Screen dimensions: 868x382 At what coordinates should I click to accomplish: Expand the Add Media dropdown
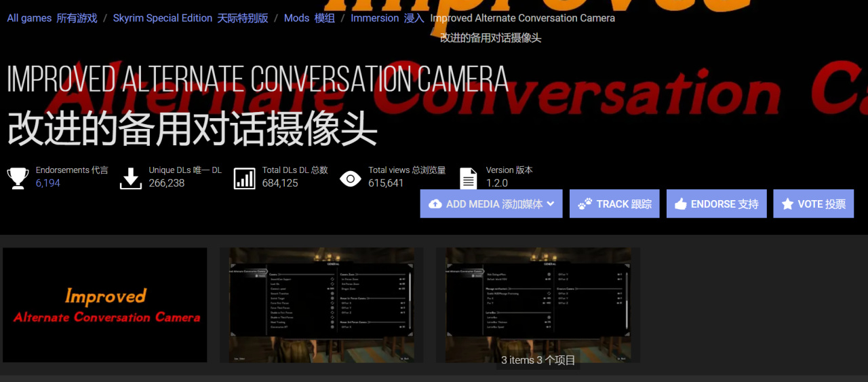click(491, 204)
